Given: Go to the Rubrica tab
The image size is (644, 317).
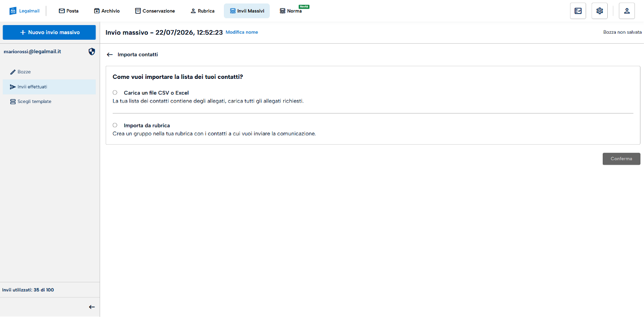Looking at the screenshot, I should click(x=202, y=11).
